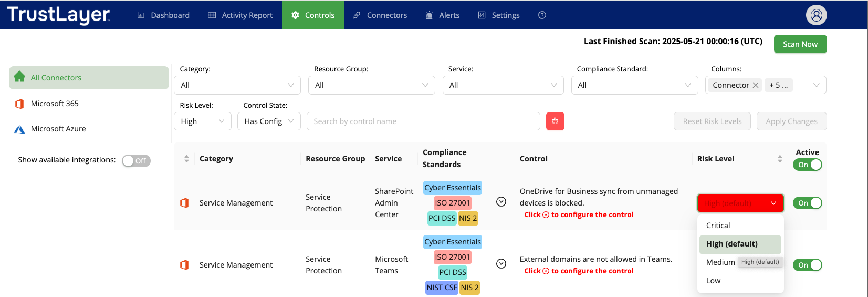Collapse the red High (default) risk dropdown
Viewport: 868px width, 297px height.
coord(740,203)
